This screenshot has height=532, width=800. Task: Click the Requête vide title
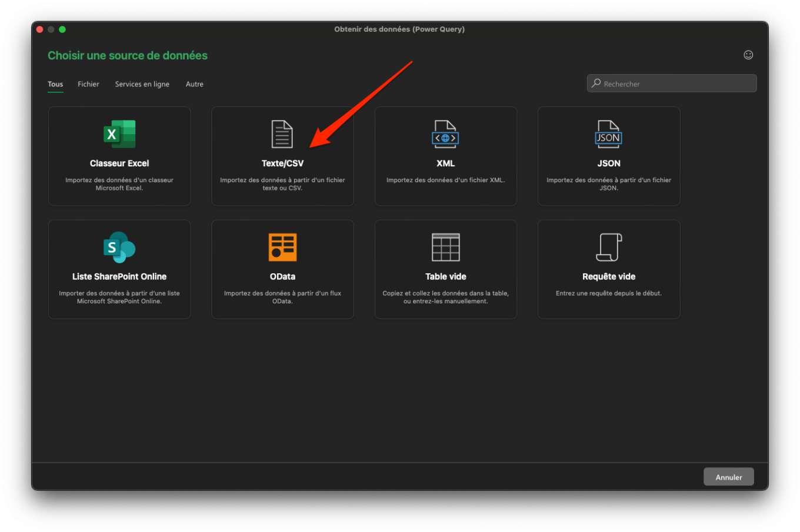coord(609,276)
